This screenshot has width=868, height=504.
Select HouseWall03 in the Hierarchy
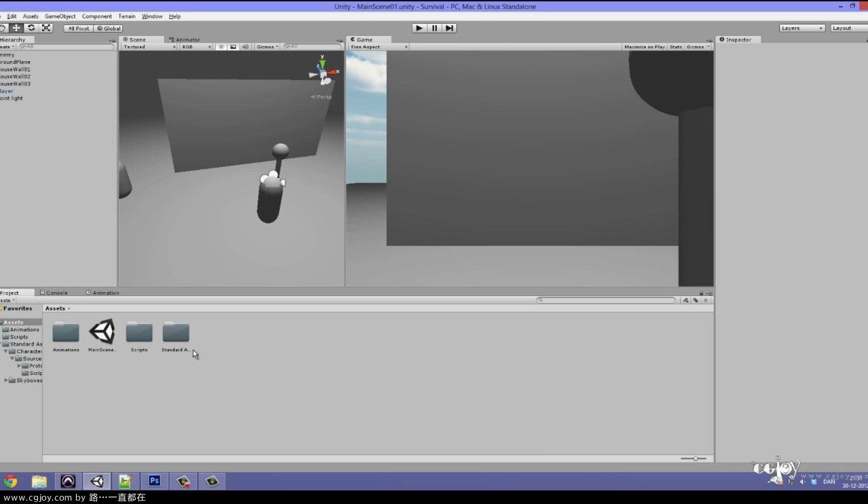click(15, 84)
